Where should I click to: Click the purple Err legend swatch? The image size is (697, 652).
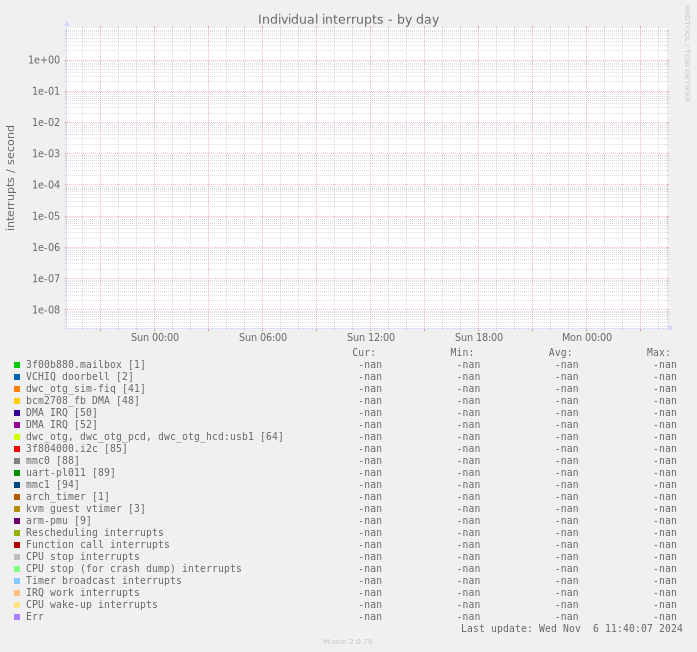click(17, 617)
